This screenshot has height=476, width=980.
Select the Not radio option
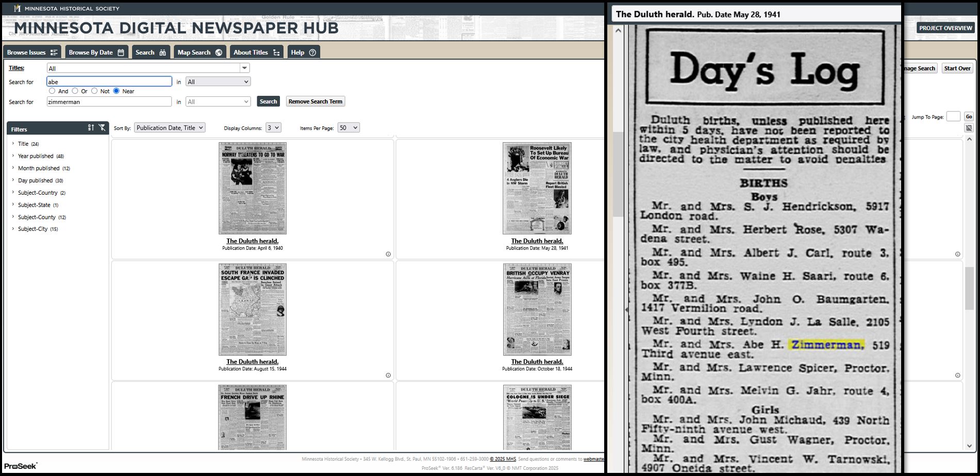coord(94,91)
